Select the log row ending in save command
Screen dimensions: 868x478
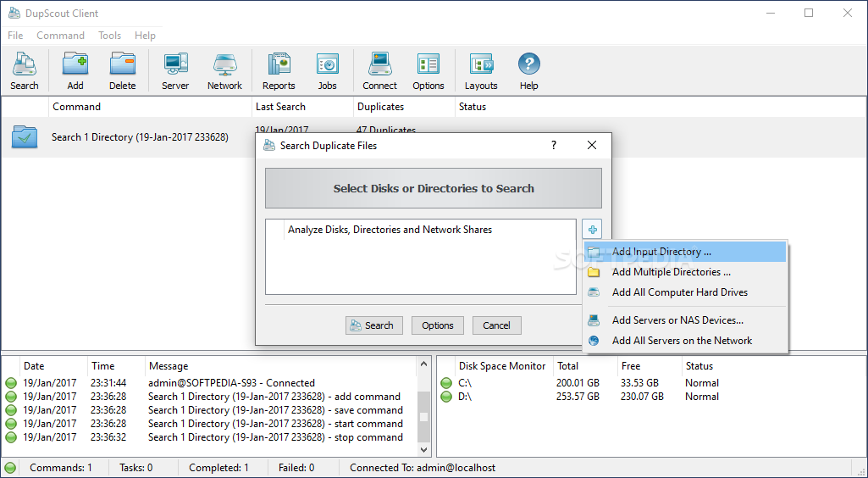coord(210,410)
